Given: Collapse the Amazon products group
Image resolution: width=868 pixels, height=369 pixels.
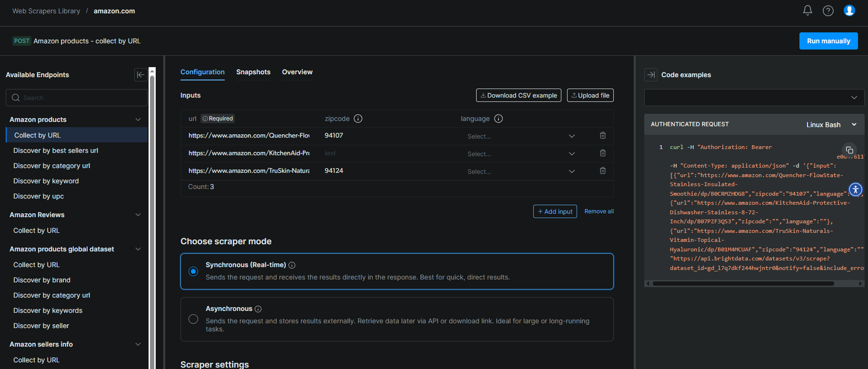Looking at the screenshot, I should pos(138,120).
